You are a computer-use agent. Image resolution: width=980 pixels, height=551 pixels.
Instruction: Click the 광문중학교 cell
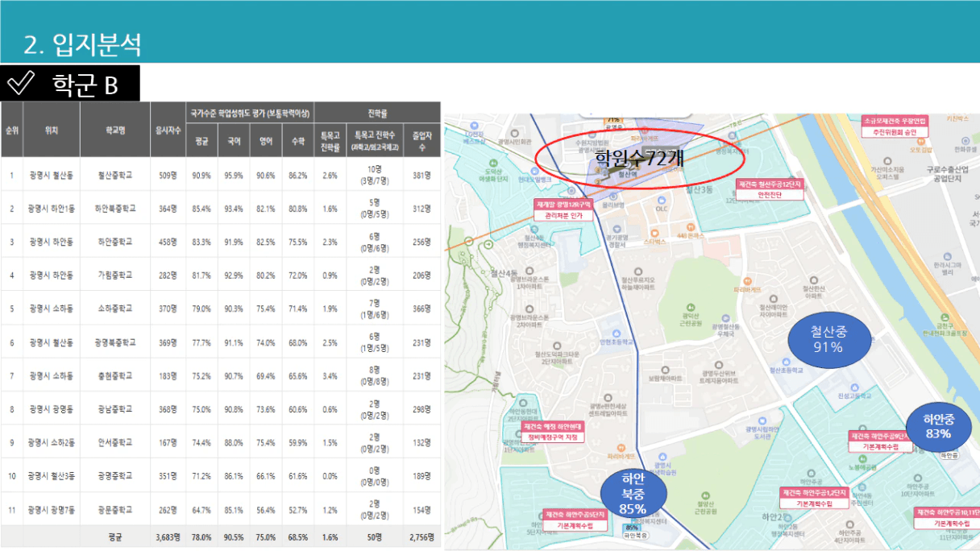(x=115, y=510)
